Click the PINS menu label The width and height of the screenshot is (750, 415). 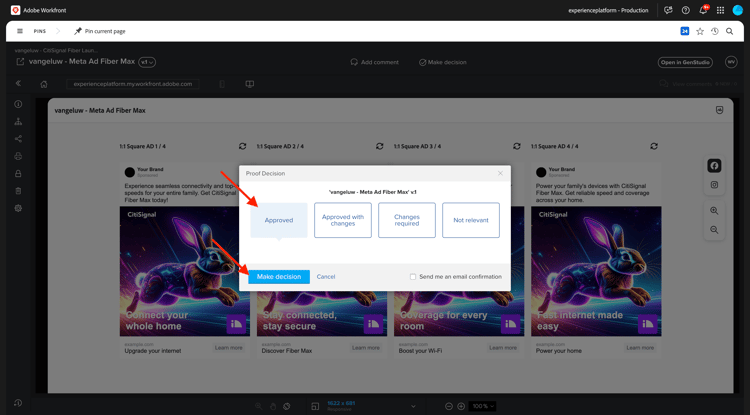[40, 32]
